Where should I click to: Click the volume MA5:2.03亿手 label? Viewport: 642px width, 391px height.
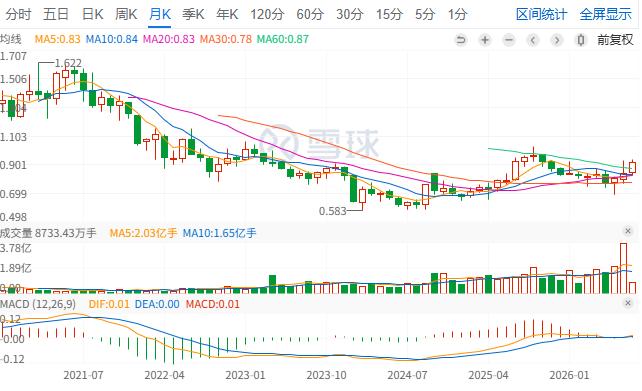[x=143, y=233]
